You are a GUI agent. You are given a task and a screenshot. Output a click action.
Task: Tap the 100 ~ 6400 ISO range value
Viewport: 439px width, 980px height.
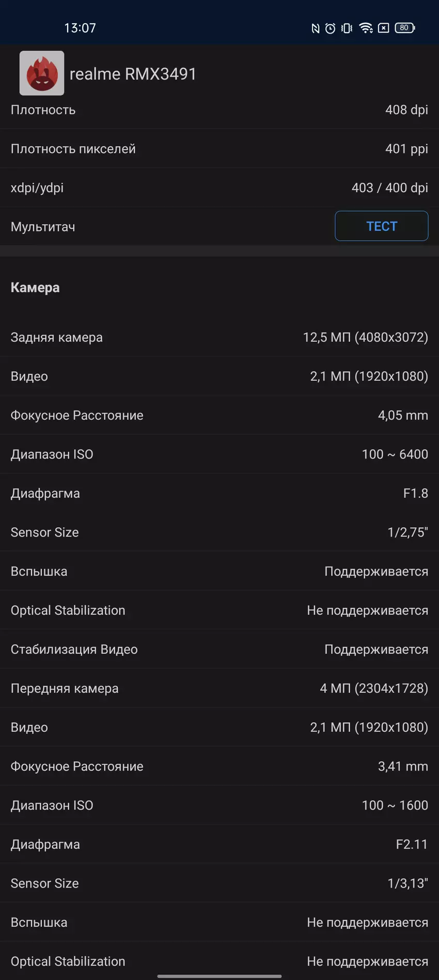click(x=395, y=454)
